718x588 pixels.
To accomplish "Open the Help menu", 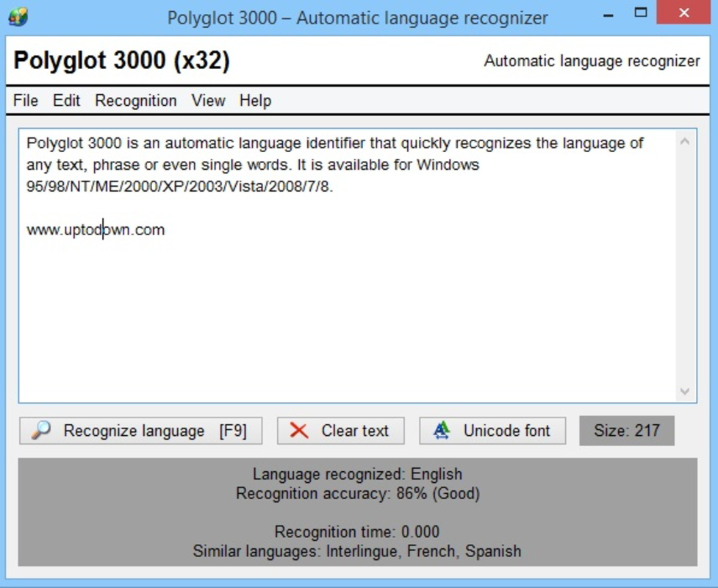I will point(256,100).
